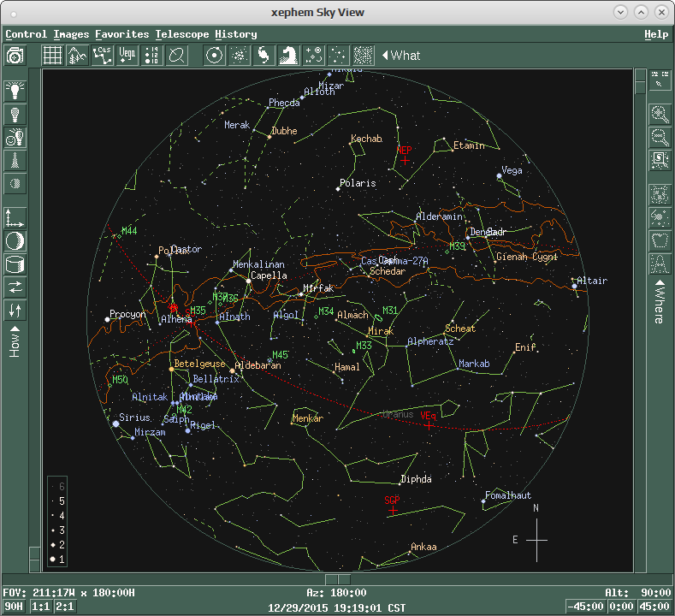This screenshot has height=616, width=675.
Task: Click the bright lightbulb icon
Action: [15, 91]
